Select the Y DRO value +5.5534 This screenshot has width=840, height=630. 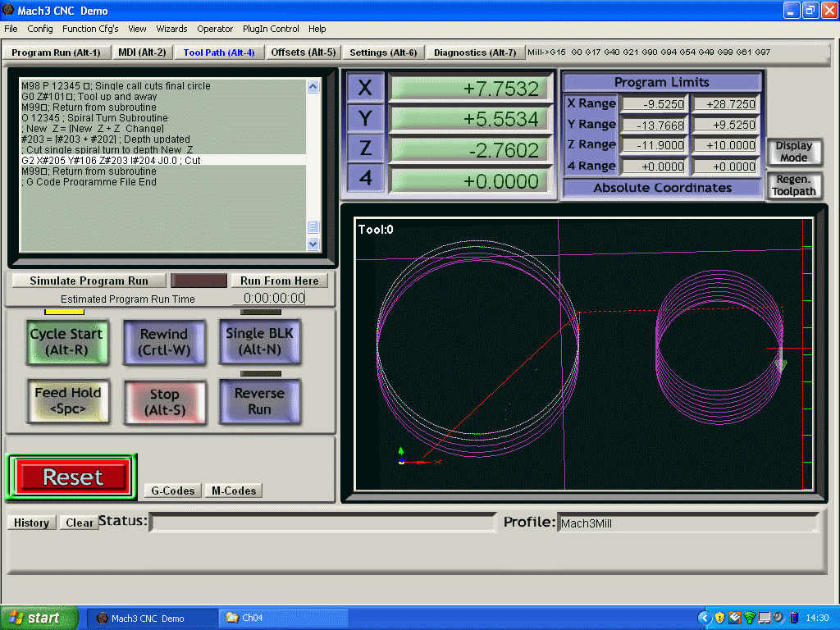[x=470, y=119]
